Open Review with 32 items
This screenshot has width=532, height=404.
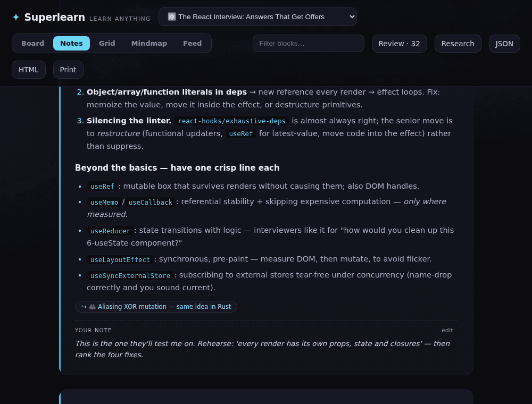400,44
